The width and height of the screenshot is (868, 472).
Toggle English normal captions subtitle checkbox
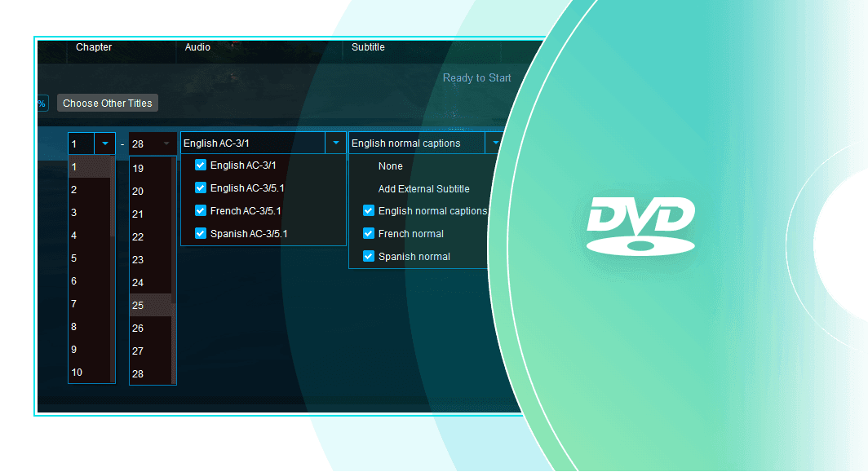369,211
